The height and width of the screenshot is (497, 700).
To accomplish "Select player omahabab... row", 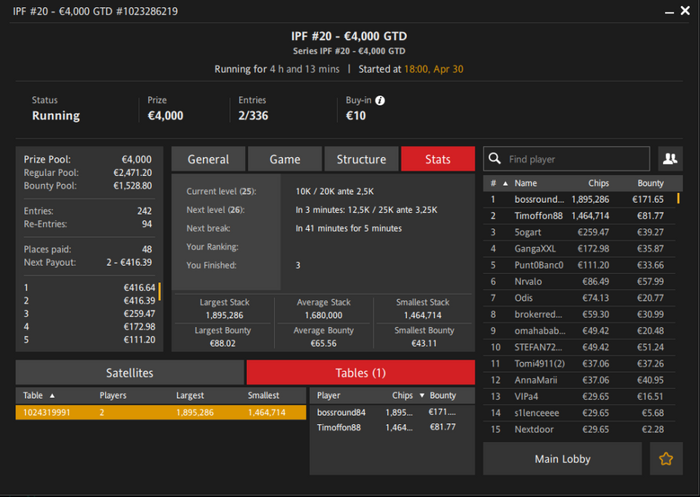I will pos(579,331).
